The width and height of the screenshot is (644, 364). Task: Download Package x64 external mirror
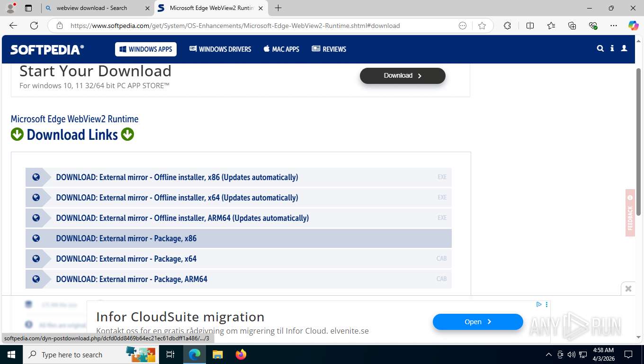239,259
